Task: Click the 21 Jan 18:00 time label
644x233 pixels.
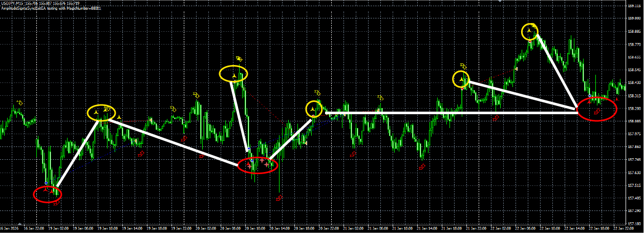Action: (452, 228)
